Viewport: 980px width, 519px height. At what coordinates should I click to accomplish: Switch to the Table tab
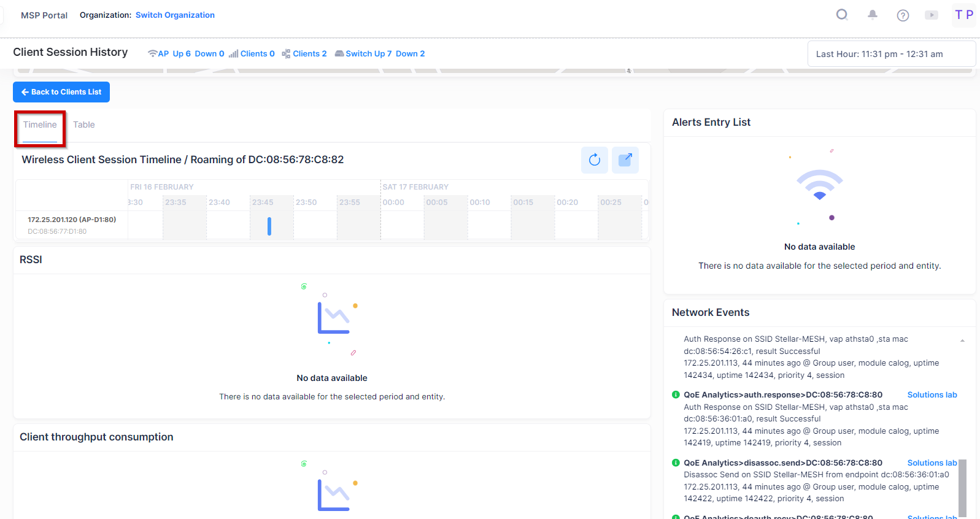pos(84,125)
